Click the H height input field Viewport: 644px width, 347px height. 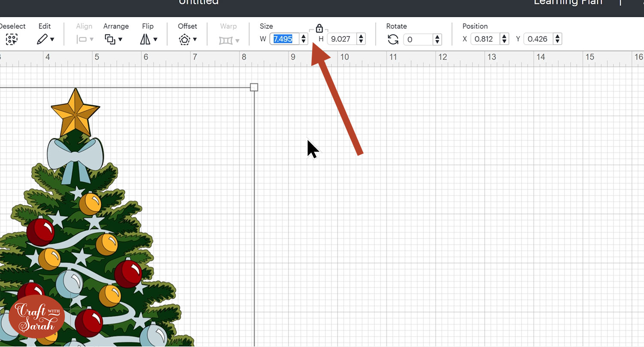click(342, 39)
